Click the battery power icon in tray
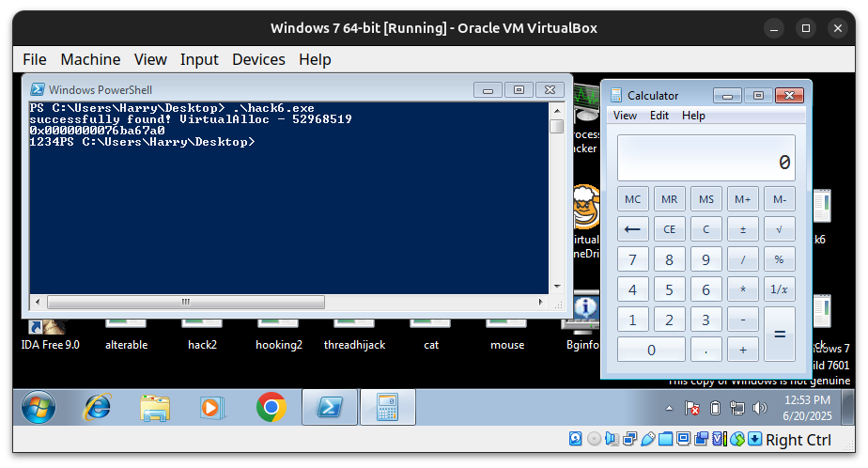868x468 pixels. click(x=715, y=408)
